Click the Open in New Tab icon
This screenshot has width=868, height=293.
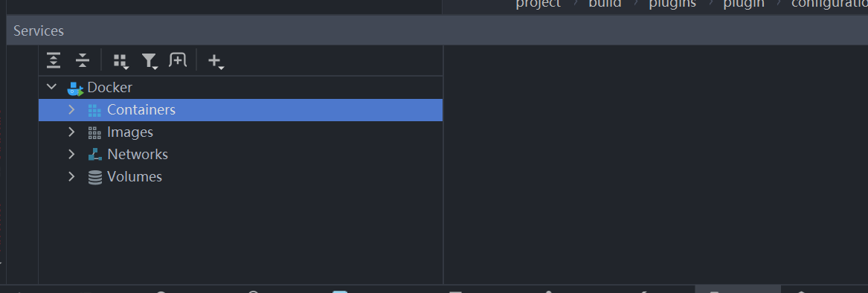(178, 59)
